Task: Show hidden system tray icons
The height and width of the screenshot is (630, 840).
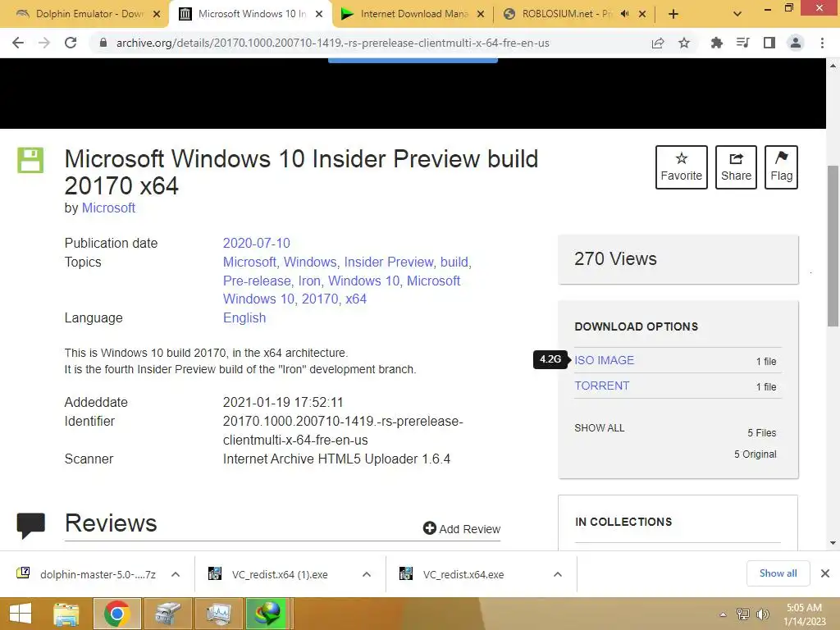Action: click(723, 614)
